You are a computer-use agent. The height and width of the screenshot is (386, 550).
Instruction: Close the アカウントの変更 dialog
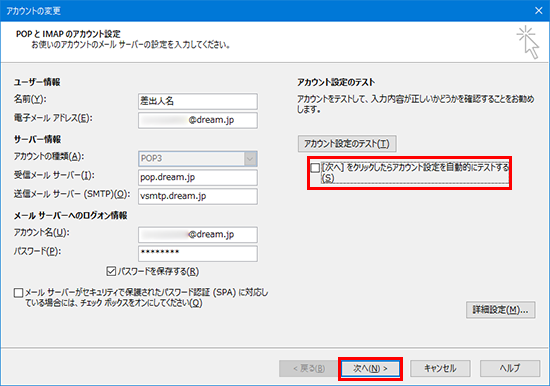tap(538, 11)
